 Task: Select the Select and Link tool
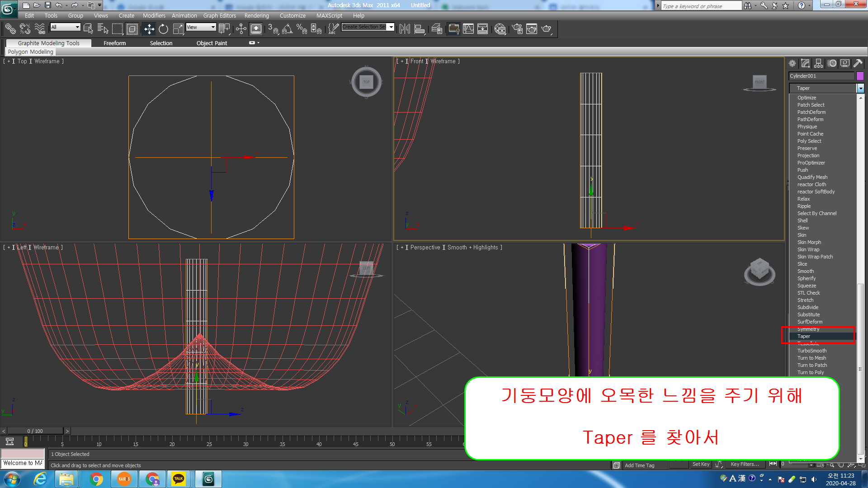click(x=10, y=29)
